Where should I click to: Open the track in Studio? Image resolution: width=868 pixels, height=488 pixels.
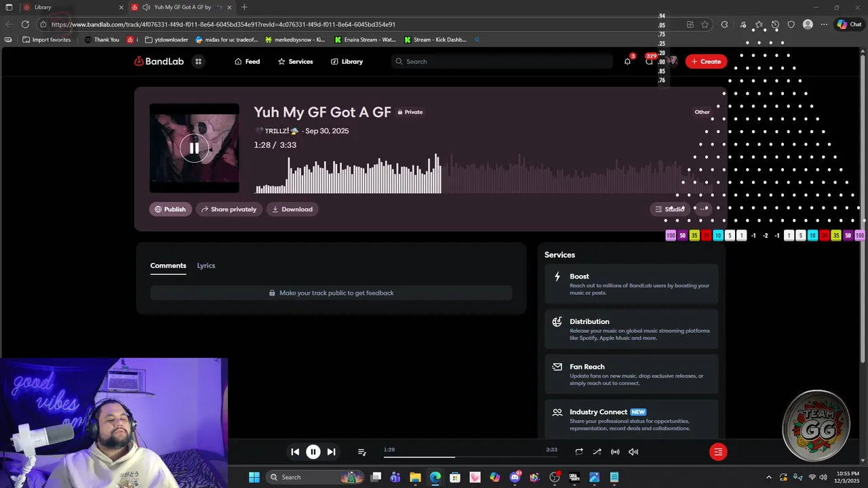click(670, 209)
